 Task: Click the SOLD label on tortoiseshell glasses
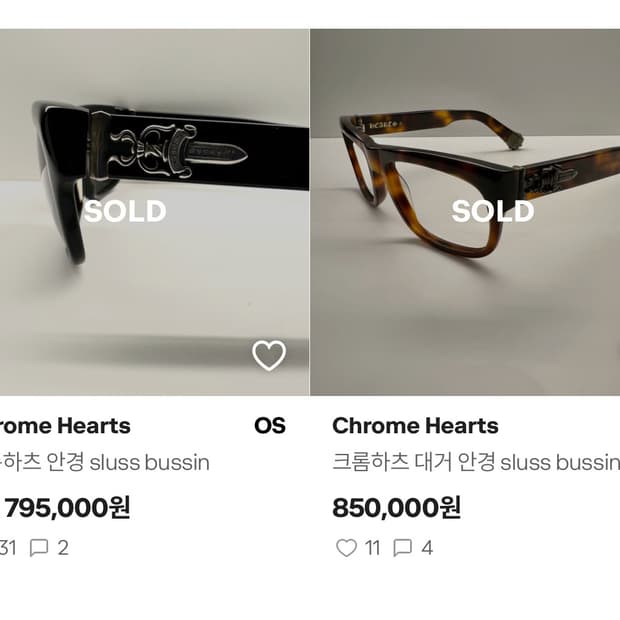[x=492, y=211]
